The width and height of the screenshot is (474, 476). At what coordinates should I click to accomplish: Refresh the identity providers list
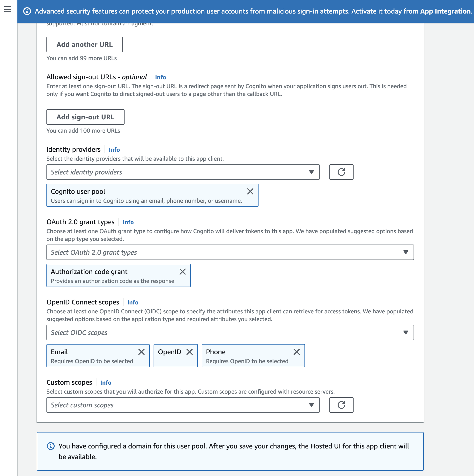click(341, 172)
